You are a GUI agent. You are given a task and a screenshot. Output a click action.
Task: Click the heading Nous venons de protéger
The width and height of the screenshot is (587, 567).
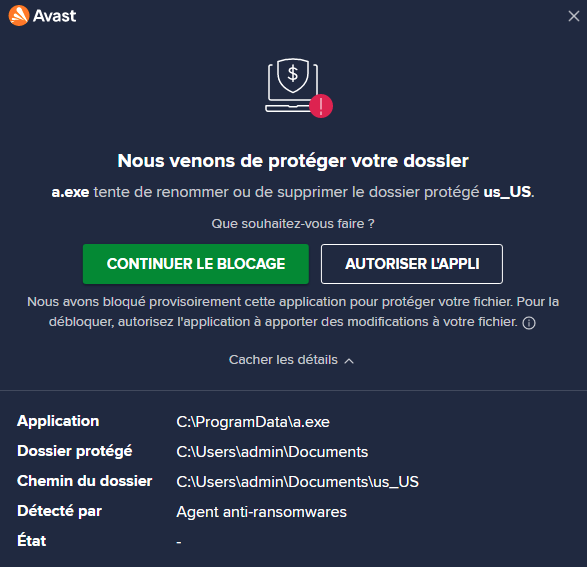pos(293,161)
